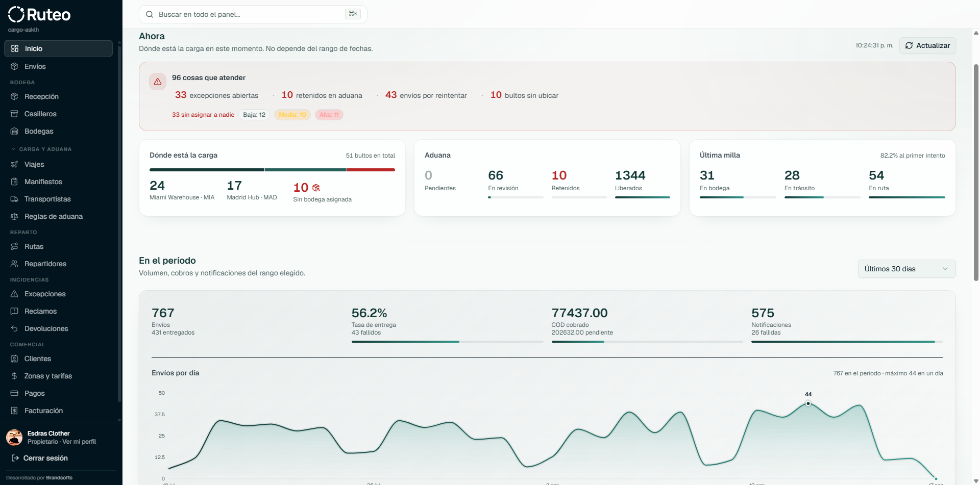
Task: Click the Casilleros sidebar icon
Action: tap(14, 114)
